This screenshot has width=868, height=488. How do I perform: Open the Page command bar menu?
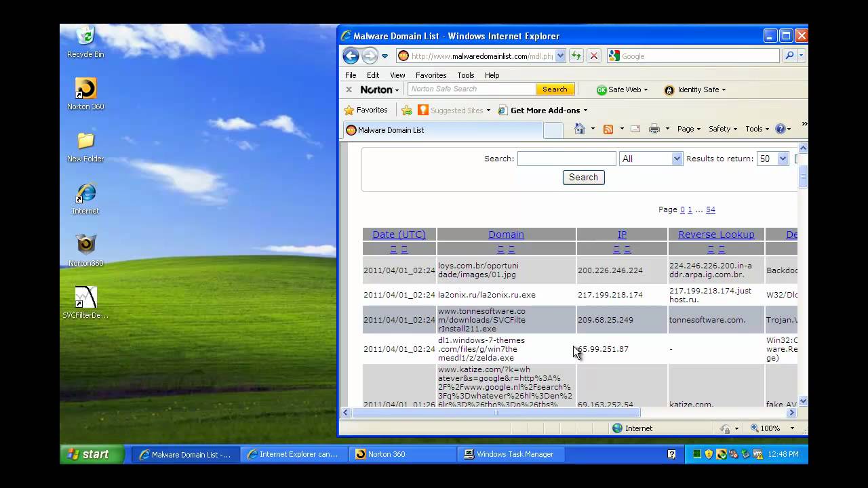coord(689,129)
